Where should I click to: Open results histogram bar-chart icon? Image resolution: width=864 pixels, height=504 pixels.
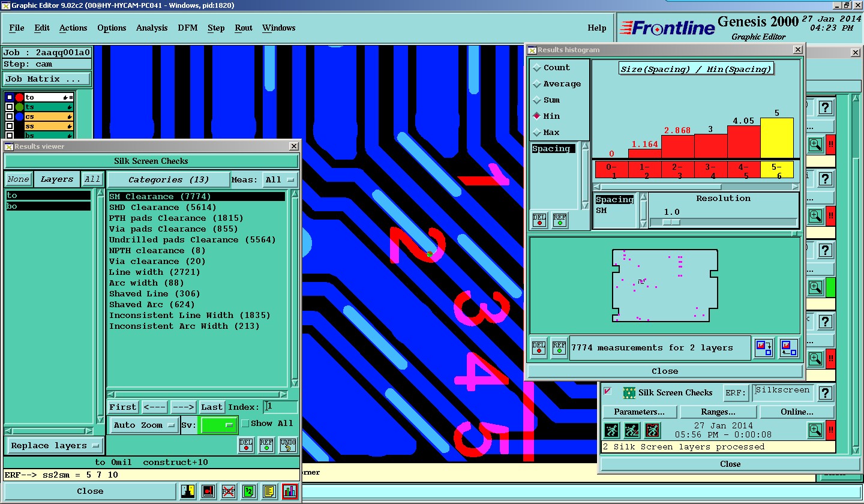[x=290, y=491]
